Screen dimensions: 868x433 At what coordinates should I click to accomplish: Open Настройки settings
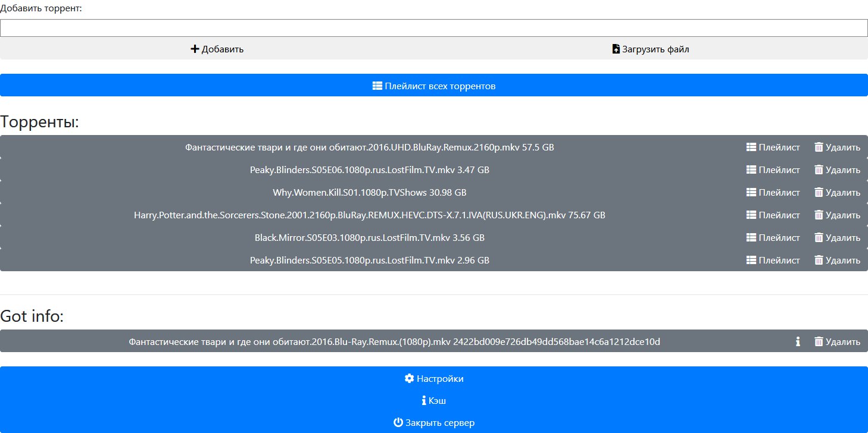point(434,378)
